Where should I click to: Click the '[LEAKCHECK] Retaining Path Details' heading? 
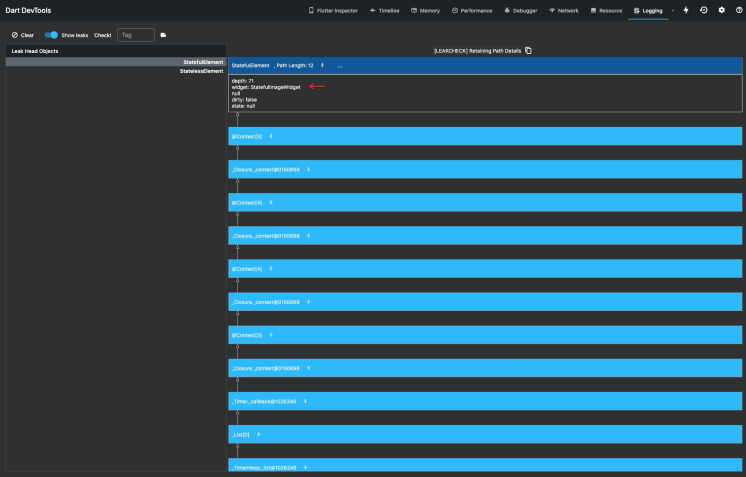coord(477,51)
